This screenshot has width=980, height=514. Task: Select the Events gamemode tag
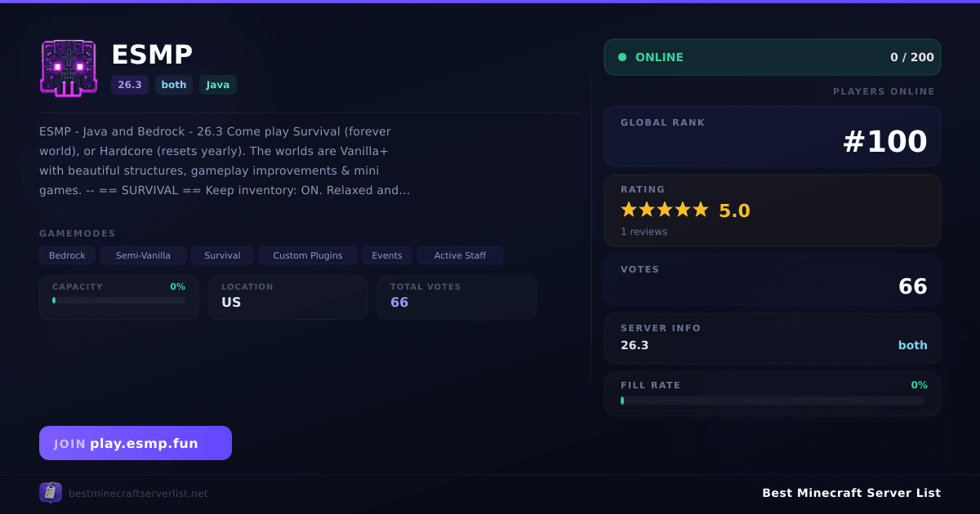click(x=387, y=255)
